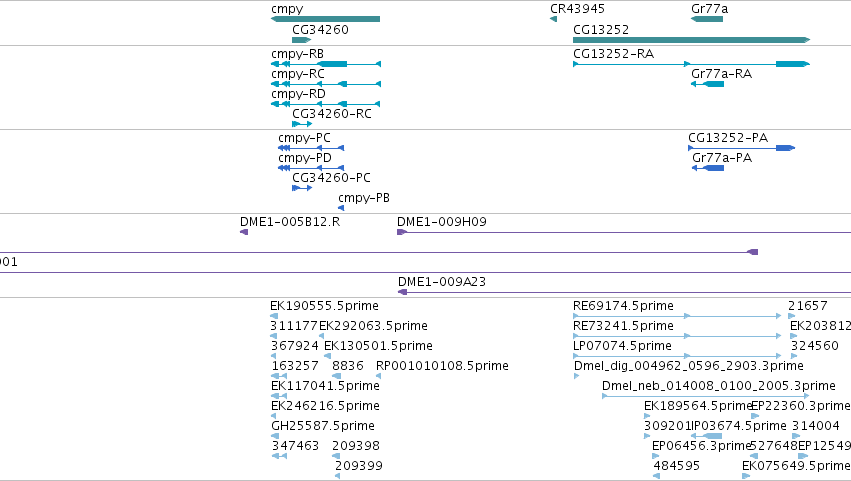Select the CG34260-RC transcript label
Image resolution: width=851 pixels, height=481 pixels.
(x=332, y=114)
